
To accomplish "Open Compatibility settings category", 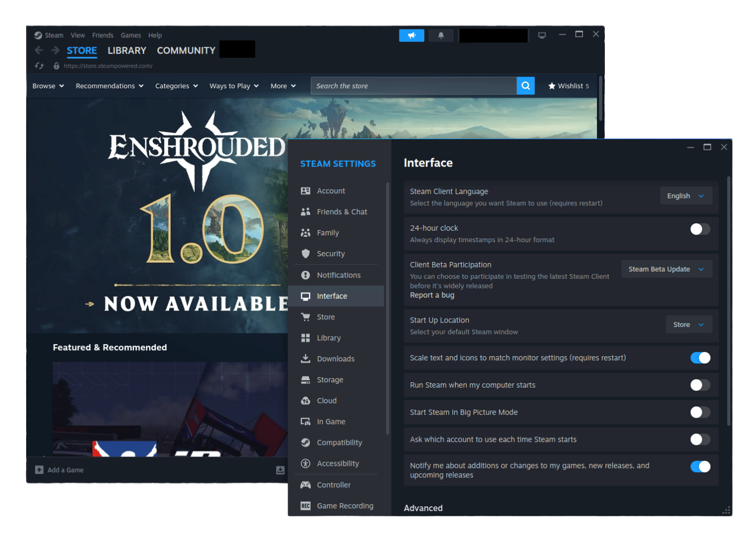I will (x=336, y=443).
